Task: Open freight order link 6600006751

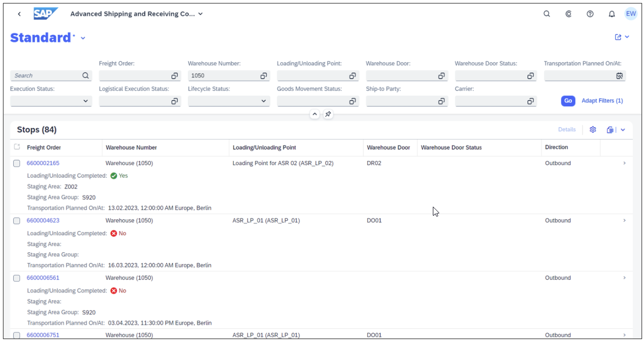Action: point(43,335)
